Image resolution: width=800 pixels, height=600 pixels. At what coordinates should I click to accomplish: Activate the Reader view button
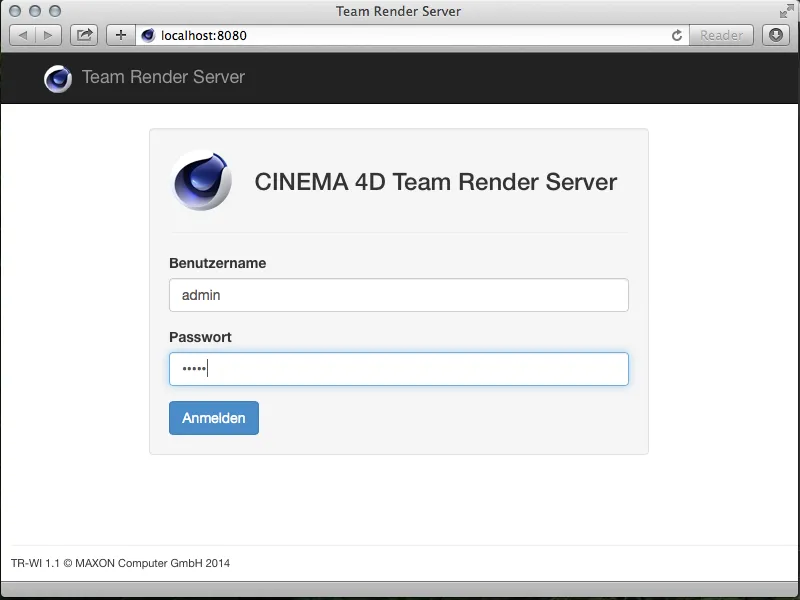pos(721,34)
